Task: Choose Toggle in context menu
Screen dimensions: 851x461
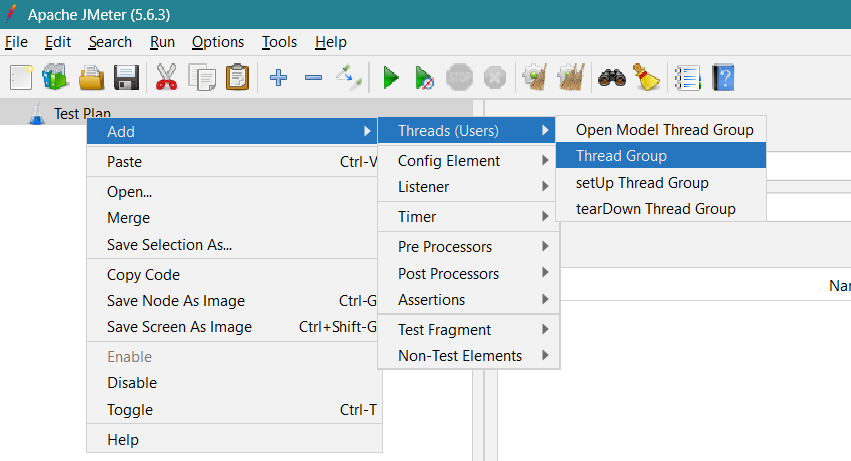Action: coord(232,409)
